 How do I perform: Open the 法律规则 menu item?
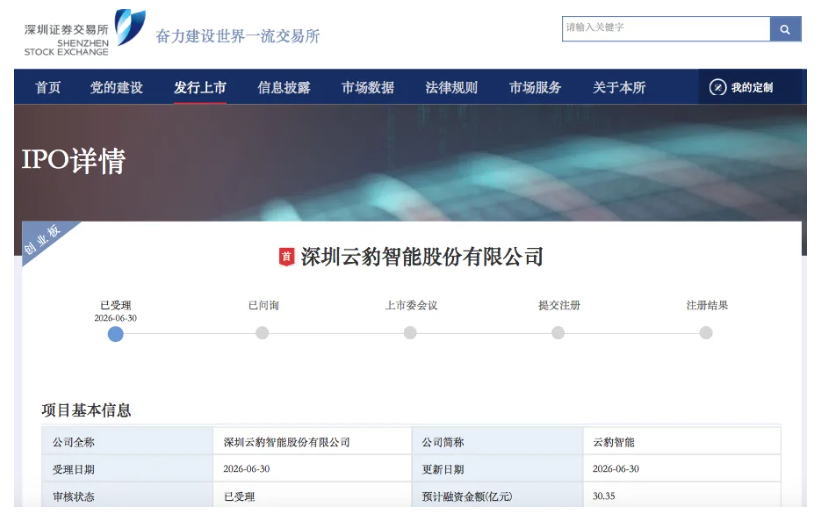(x=451, y=87)
